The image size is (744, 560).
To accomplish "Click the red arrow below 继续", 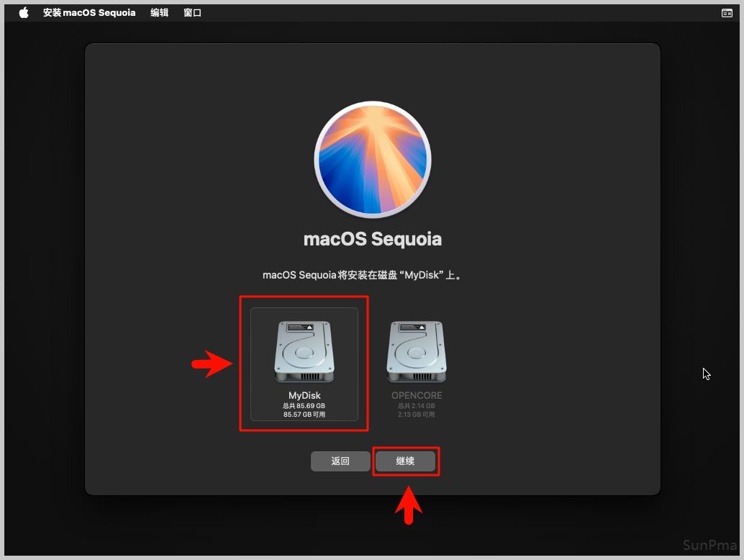I will (408, 505).
